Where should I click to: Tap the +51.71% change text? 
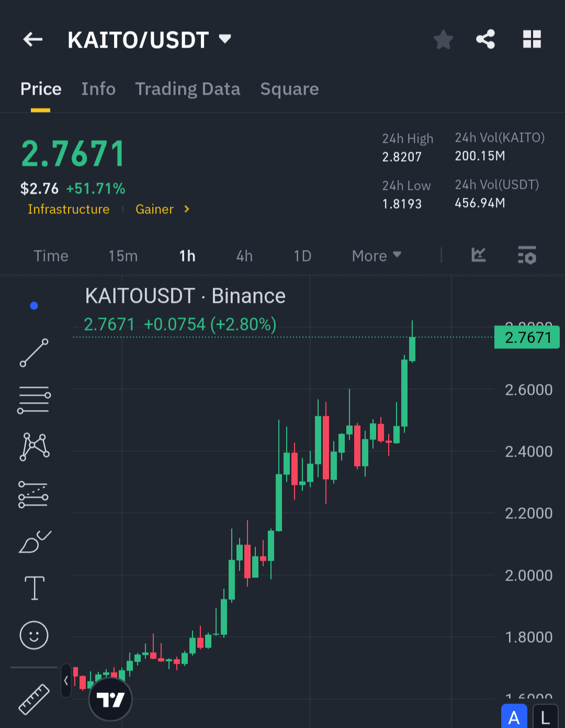click(96, 188)
